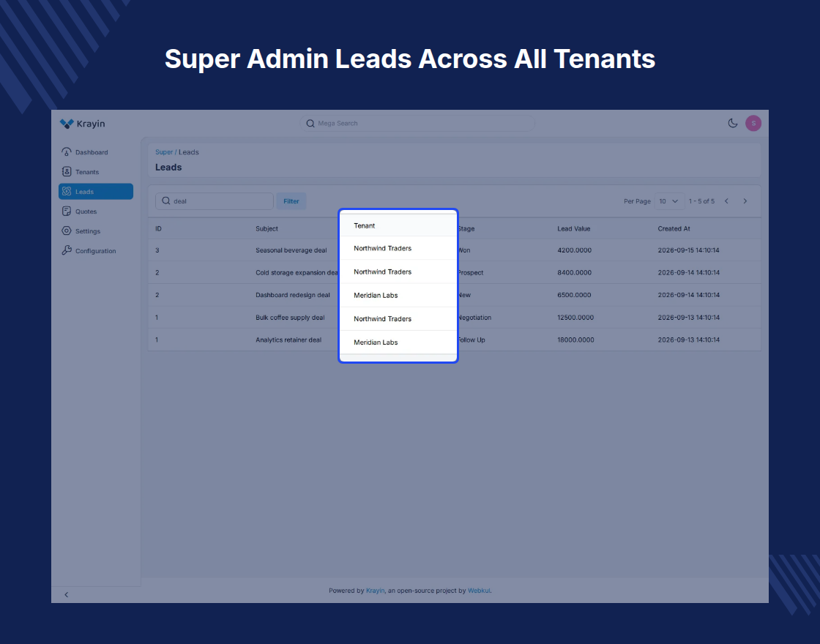This screenshot has width=820, height=644.
Task: Open Configuration in the sidebar
Action: [x=96, y=251]
